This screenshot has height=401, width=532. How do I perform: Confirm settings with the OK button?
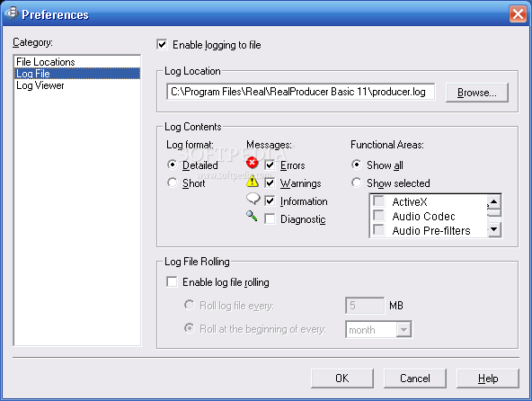pyautogui.click(x=342, y=379)
